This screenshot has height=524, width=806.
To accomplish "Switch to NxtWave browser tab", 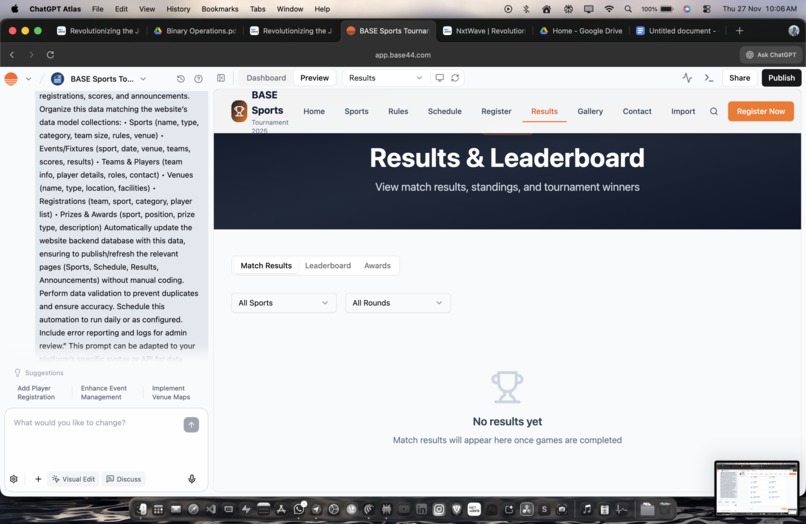I will pyautogui.click(x=485, y=31).
